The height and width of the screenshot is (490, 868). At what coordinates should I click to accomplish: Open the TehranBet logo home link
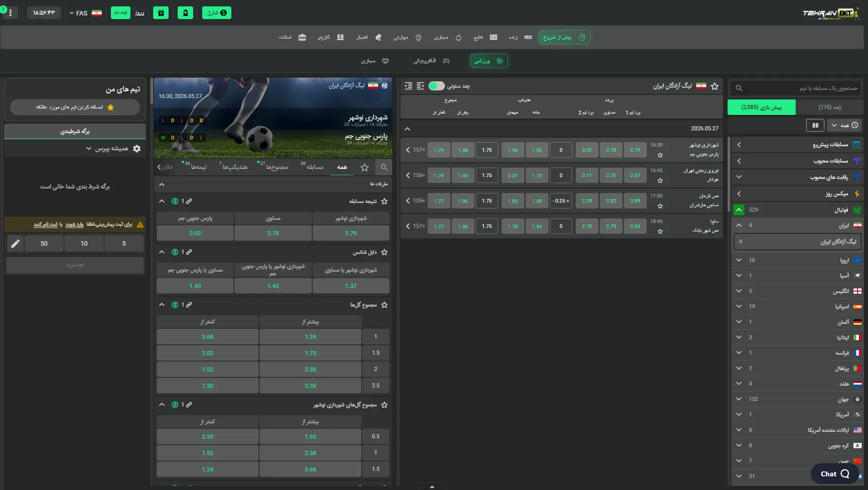[x=831, y=13]
